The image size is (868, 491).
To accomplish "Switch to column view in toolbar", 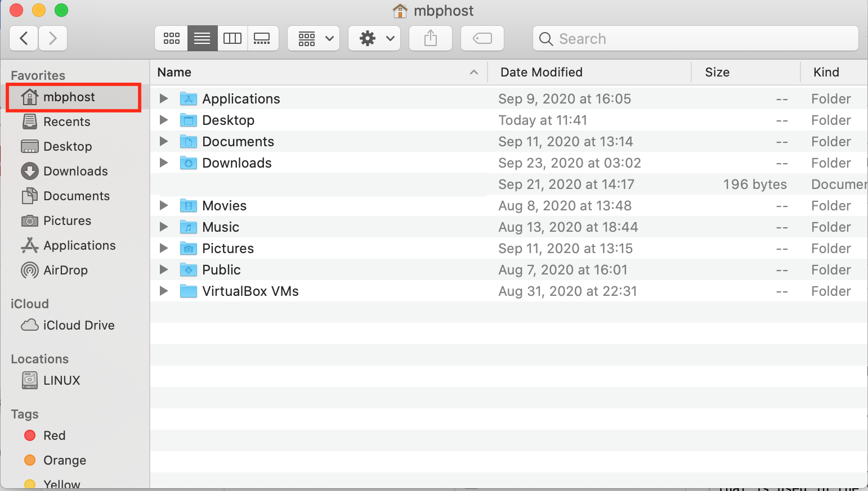I will point(232,39).
